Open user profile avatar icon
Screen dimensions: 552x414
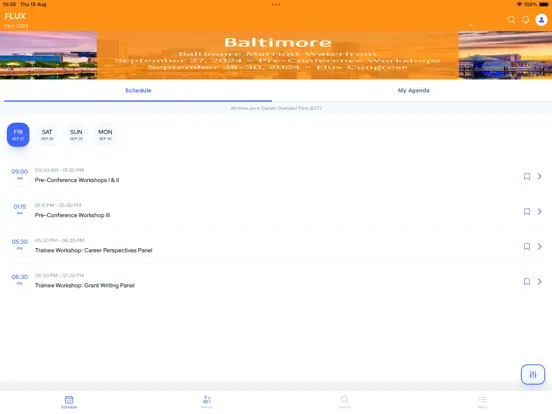click(x=541, y=20)
